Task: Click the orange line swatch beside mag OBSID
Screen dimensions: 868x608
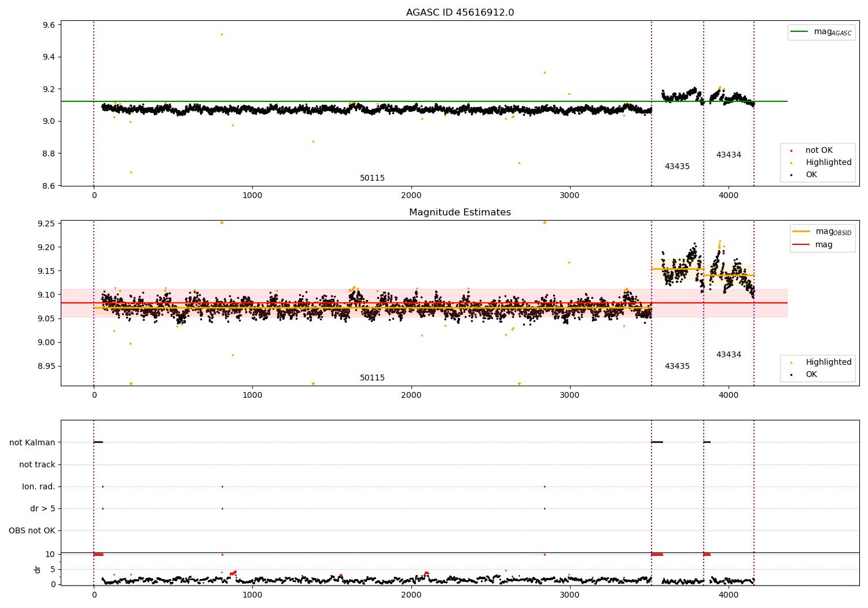Action: (801, 232)
